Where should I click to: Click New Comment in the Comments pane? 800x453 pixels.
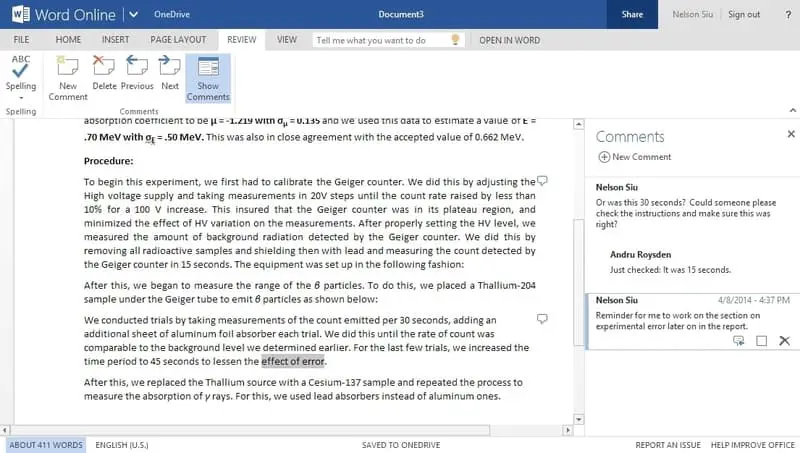[x=635, y=157]
